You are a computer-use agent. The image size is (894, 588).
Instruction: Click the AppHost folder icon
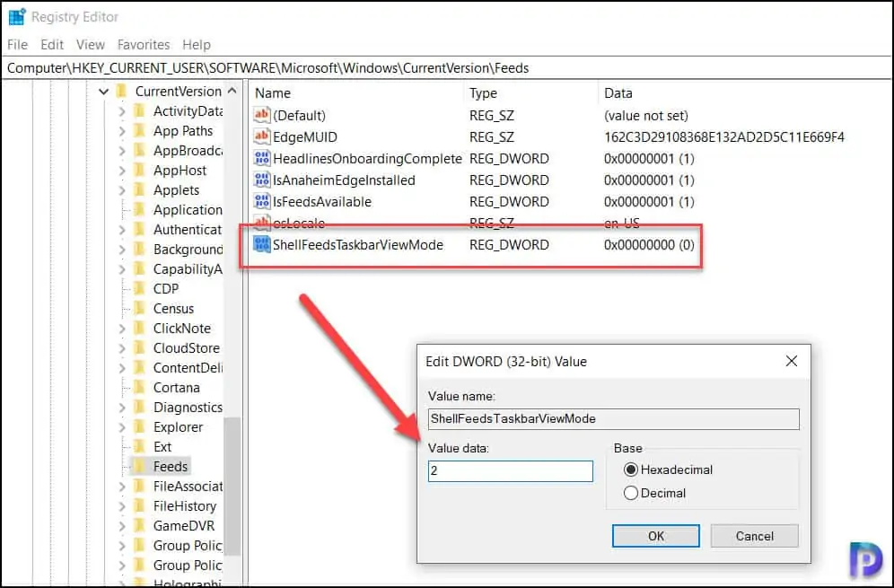tap(140, 170)
